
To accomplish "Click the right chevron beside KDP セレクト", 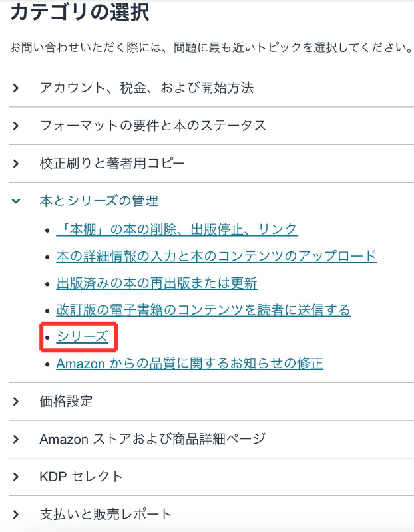I will [x=16, y=476].
